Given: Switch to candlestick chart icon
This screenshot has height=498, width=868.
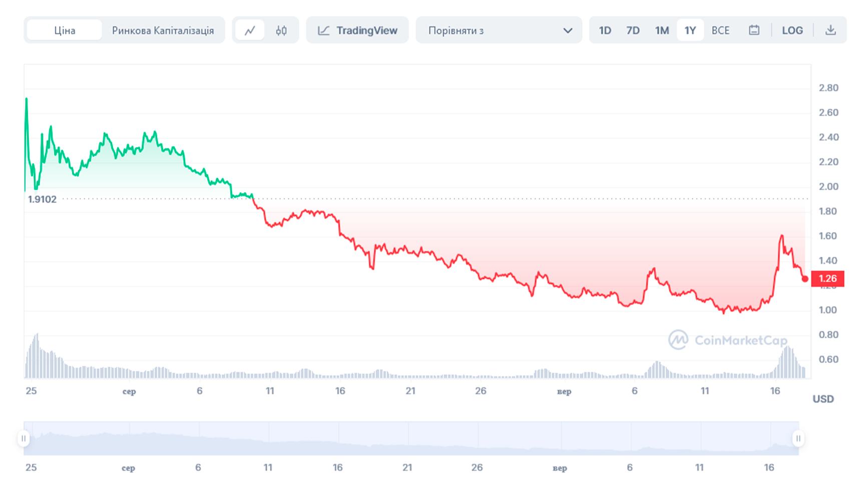Looking at the screenshot, I should [281, 31].
